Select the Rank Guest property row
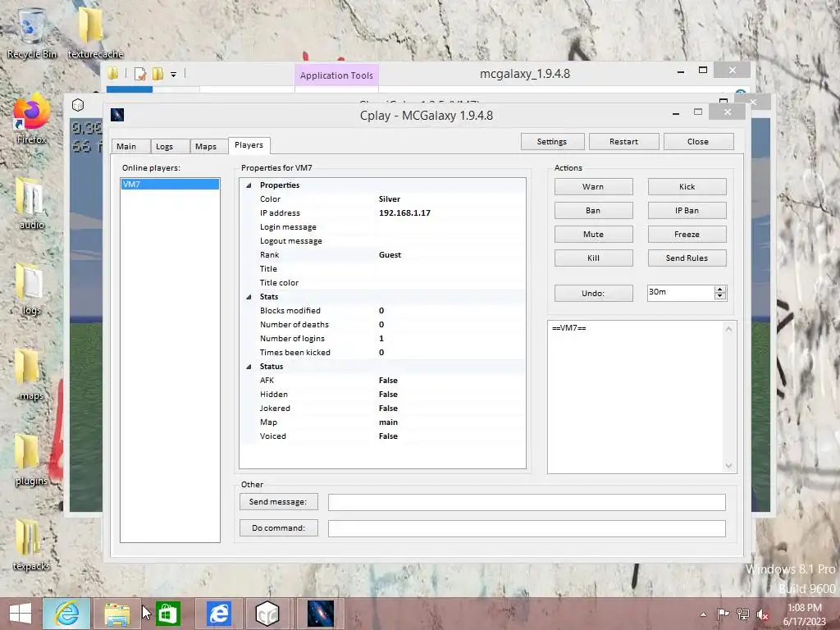 coord(383,255)
